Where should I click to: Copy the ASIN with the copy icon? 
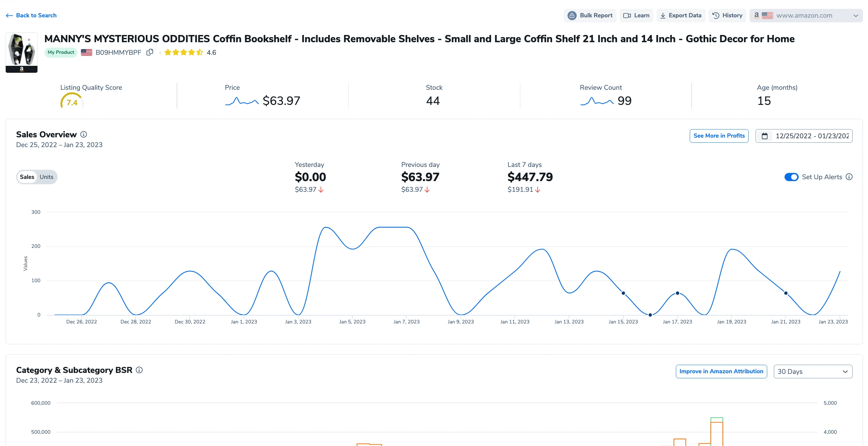point(150,52)
